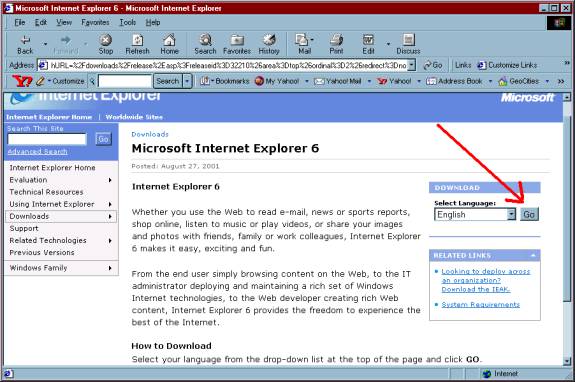Click the Edit toolbar icon
The width and height of the screenshot is (575, 382).
pos(368,40)
